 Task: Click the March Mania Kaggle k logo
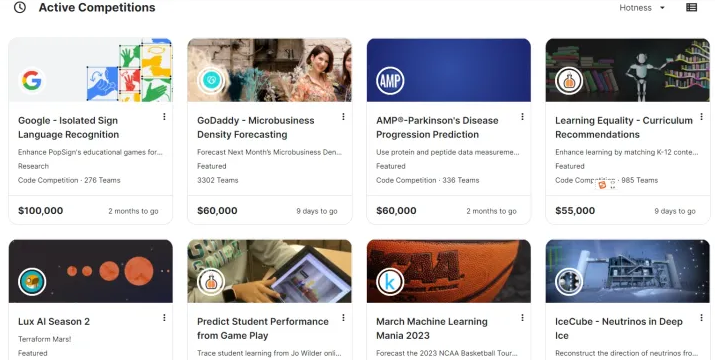[390, 282]
